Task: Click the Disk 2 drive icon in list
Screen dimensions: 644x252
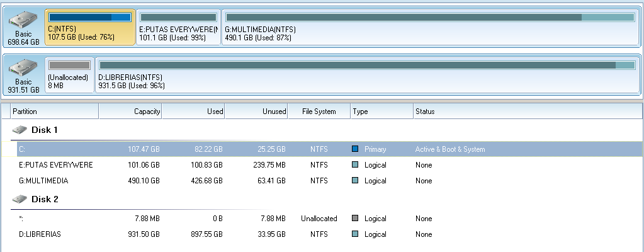Action: pos(20,199)
